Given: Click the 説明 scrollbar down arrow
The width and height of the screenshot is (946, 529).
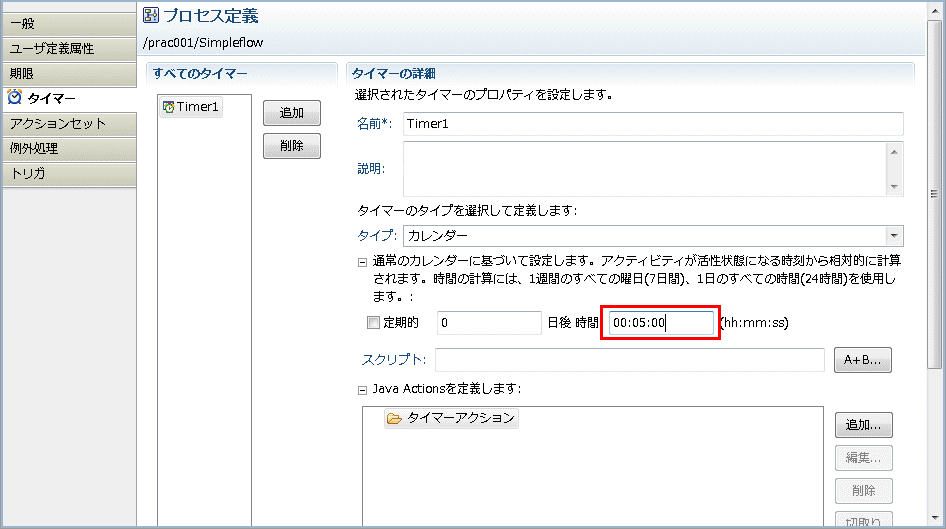Looking at the screenshot, I should tap(894, 186).
